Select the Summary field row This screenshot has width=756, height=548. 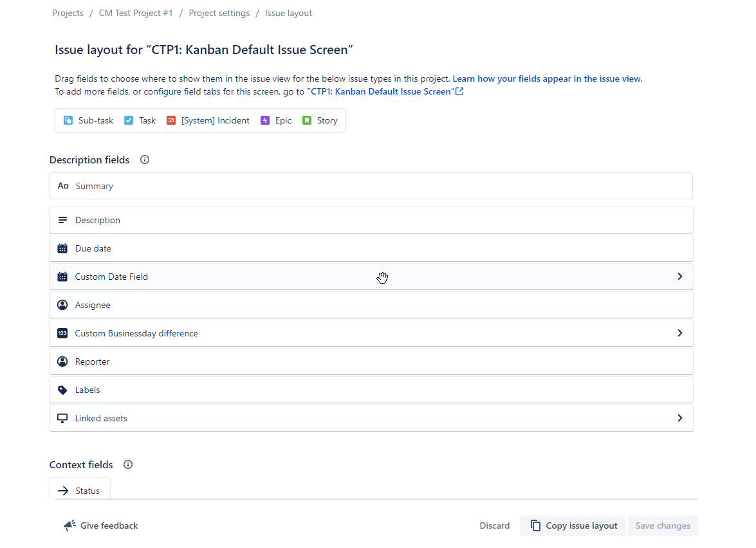point(371,186)
